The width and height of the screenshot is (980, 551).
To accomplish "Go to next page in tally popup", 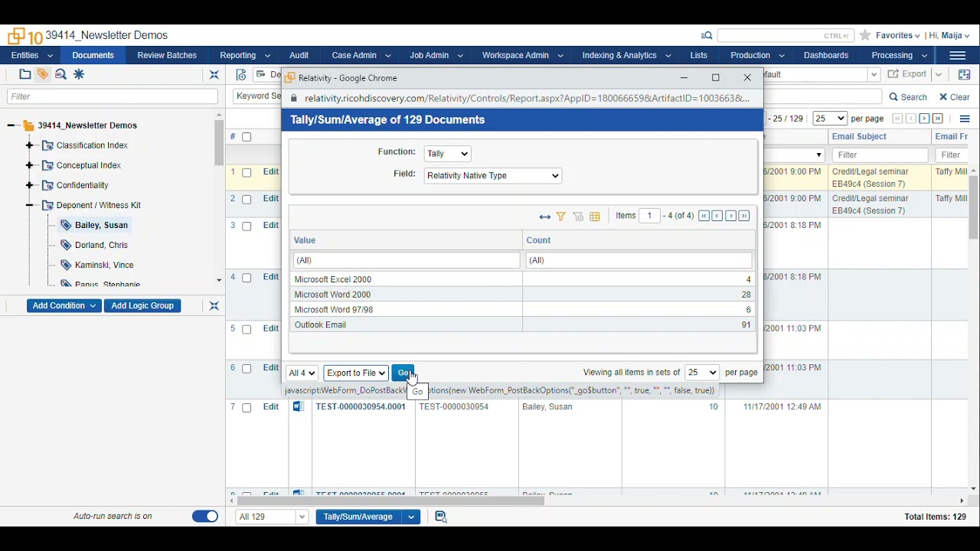I will pos(731,216).
